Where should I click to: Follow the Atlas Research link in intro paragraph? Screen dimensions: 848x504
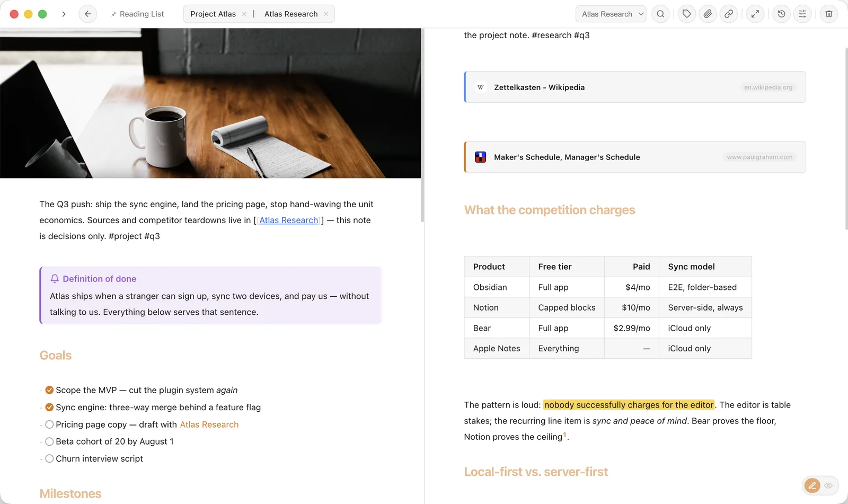pyautogui.click(x=289, y=220)
